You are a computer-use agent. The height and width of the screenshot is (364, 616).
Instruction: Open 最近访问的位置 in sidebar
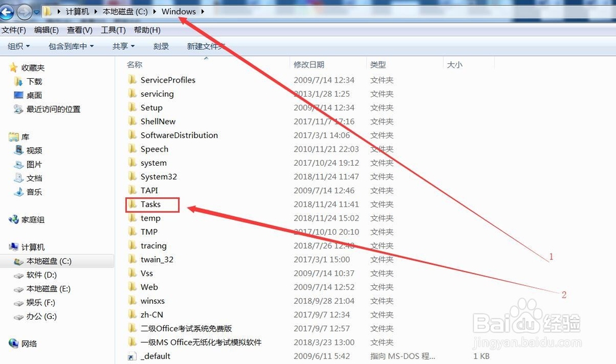(x=54, y=109)
